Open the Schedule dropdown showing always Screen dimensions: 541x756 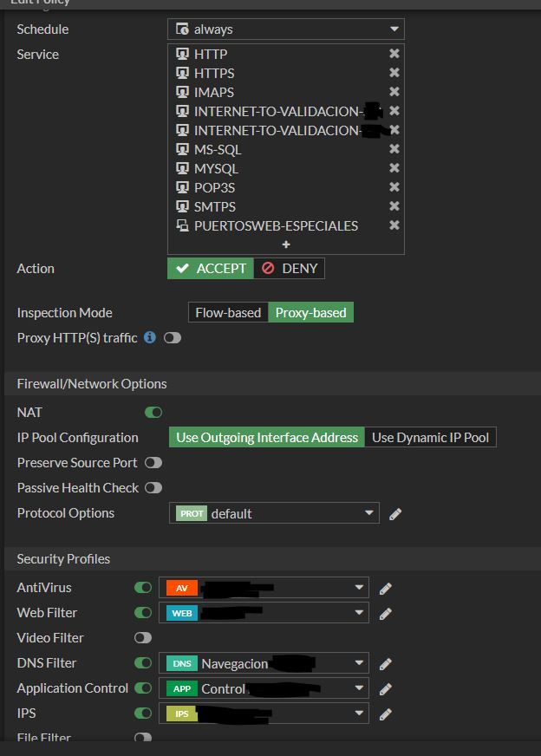pyautogui.click(x=285, y=29)
